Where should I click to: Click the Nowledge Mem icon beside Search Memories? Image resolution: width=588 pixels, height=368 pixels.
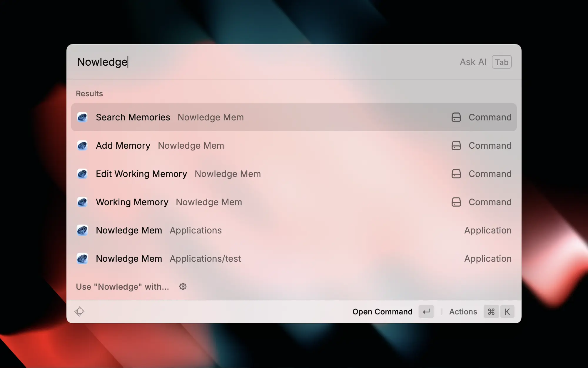click(x=83, y=117)
